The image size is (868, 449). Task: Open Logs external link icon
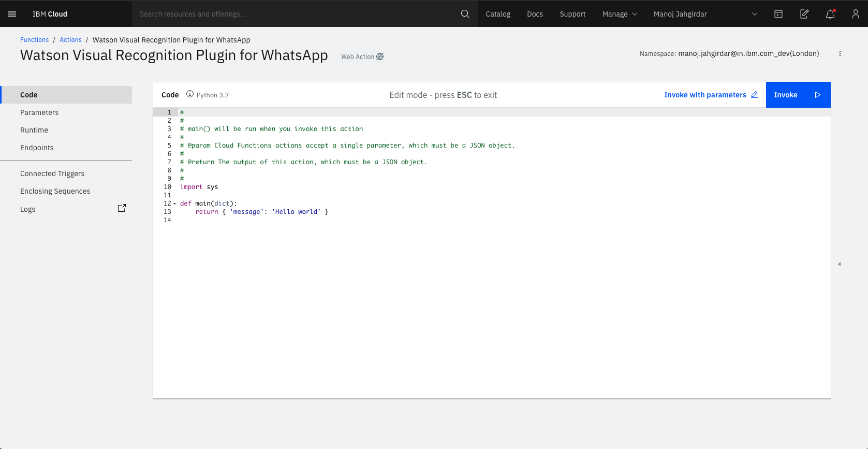pyautogui.click(x=122, y=208)
